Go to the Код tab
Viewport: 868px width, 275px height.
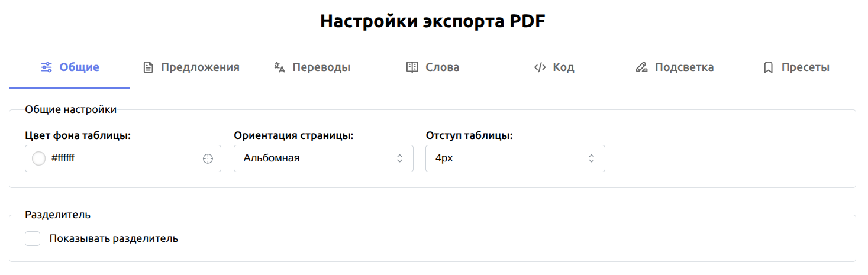563,67
